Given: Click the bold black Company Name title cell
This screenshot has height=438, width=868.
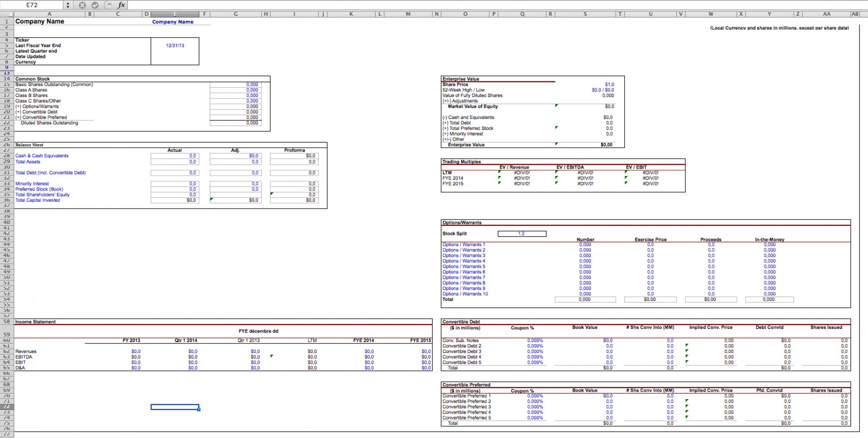Looking at the screenshot, I should [x=40, y=21].
